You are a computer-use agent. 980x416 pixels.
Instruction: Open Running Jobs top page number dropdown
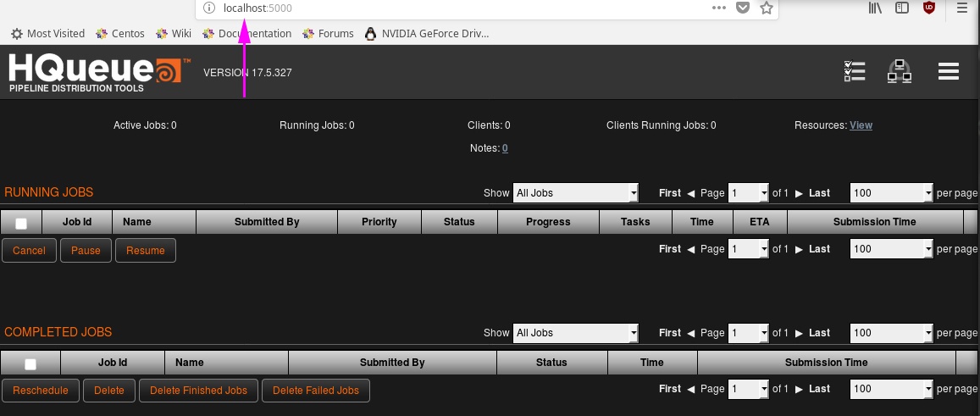(749, 192)
